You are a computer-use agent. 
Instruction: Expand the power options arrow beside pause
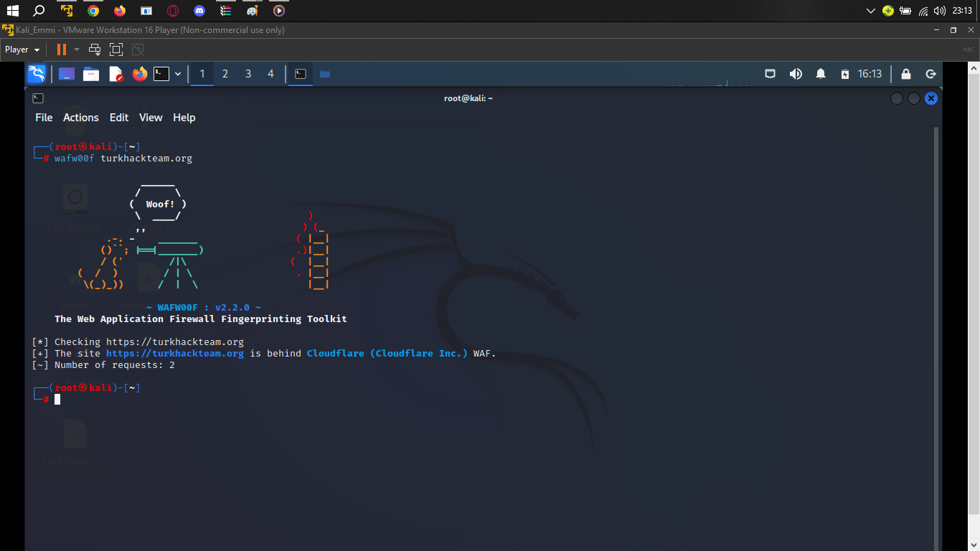click(x=77, y=50)
